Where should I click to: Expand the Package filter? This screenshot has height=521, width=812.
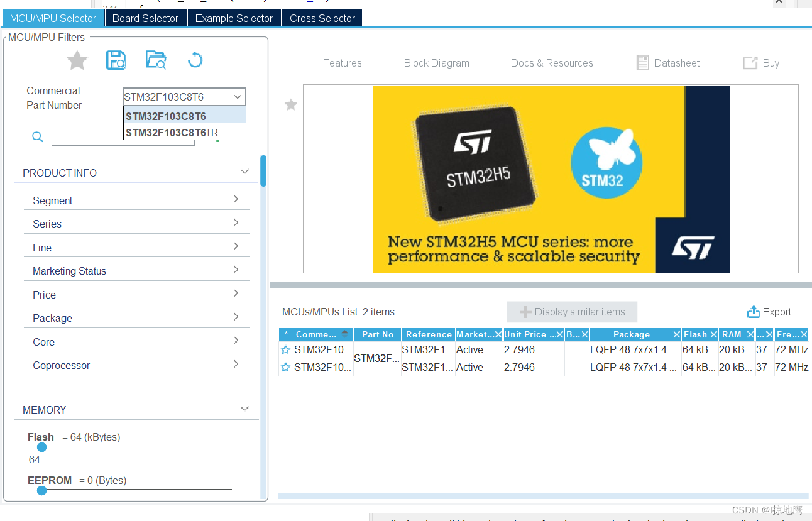point(236,317)
